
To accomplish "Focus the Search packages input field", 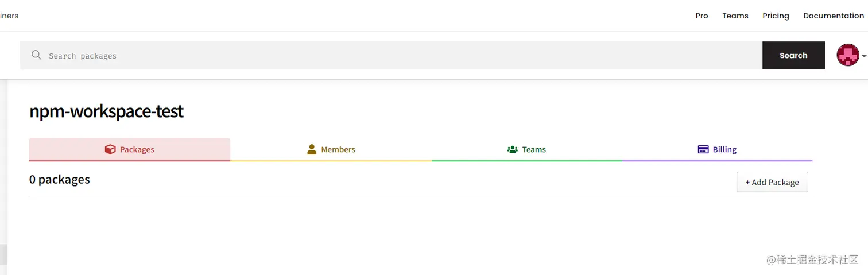I will (x=391, y=55).
